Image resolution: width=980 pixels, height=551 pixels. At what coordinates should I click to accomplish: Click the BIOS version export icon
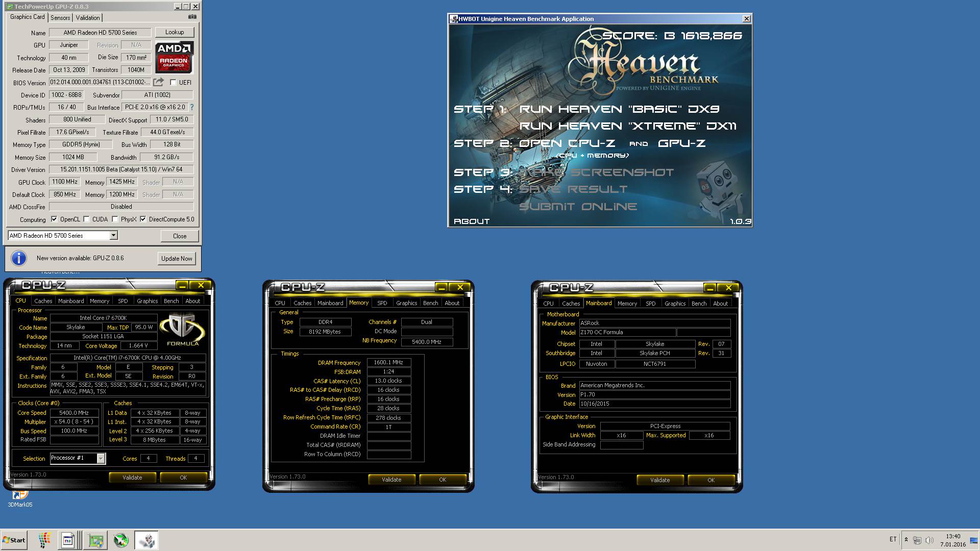[x=159, y=82]
